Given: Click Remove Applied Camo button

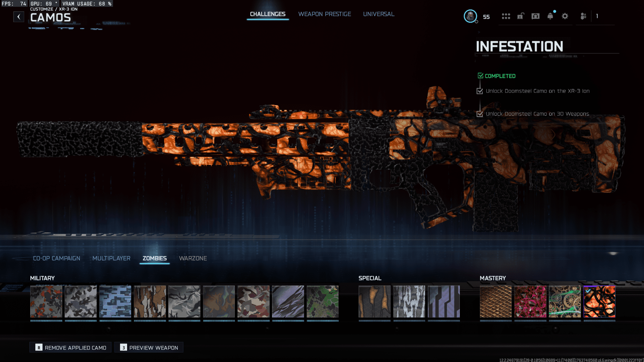Looking at the screenshot, I should point(71,348).
